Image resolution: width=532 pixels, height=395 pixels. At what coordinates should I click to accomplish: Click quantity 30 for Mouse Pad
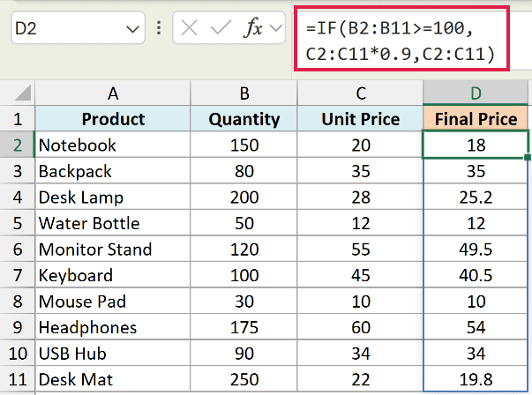pos(244,301)
